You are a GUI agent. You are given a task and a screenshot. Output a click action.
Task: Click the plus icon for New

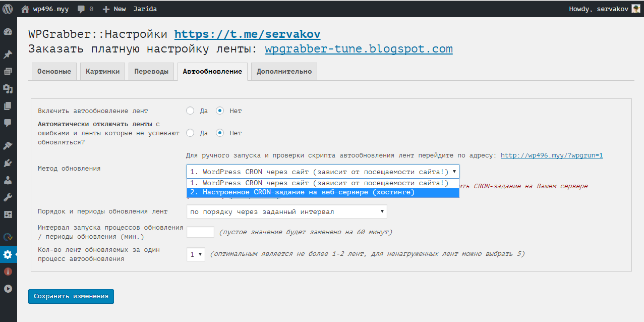[x=105, y=9]
